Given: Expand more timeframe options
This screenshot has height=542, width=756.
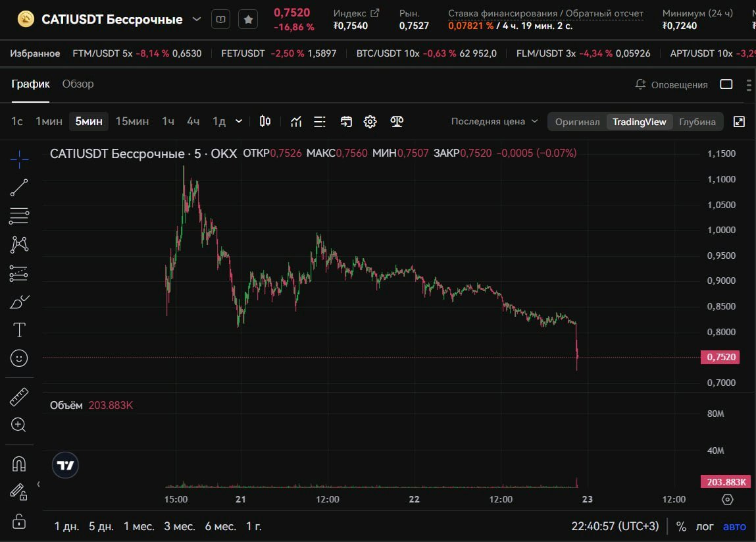Looking at the screenshot, I should [239, 121].
